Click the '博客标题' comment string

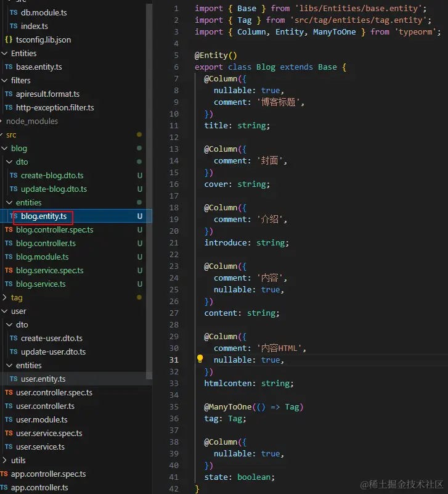(x=278, y=102)
